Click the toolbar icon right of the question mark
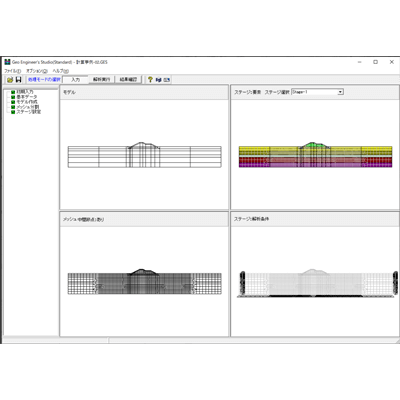400x400 pixels. (159, 80)
